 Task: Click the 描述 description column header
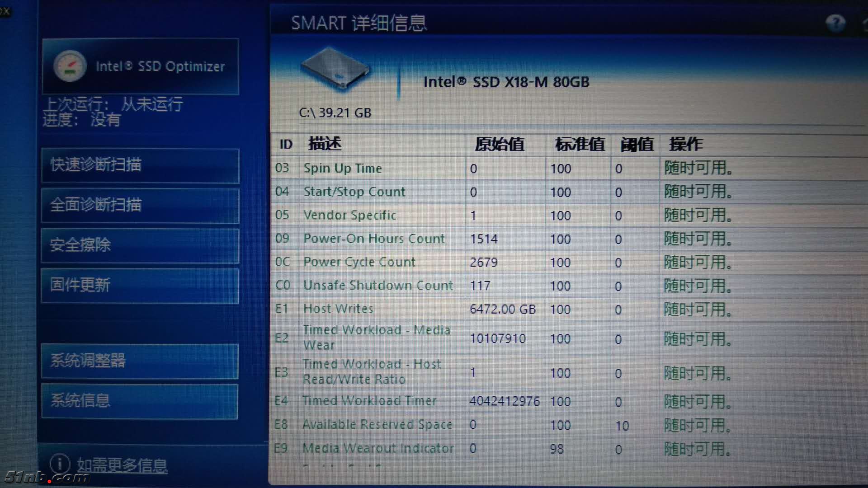coord(325,144)
